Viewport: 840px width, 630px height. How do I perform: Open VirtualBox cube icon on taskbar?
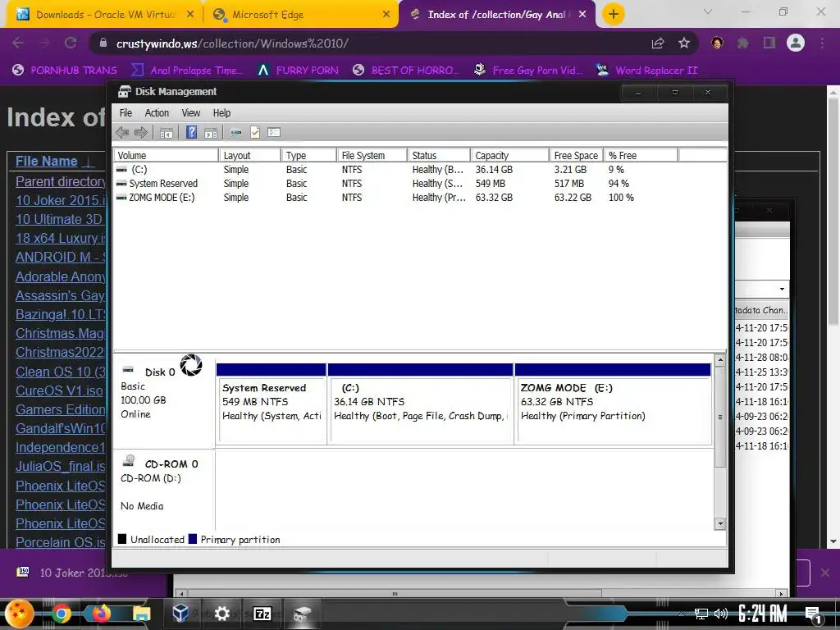181,614
